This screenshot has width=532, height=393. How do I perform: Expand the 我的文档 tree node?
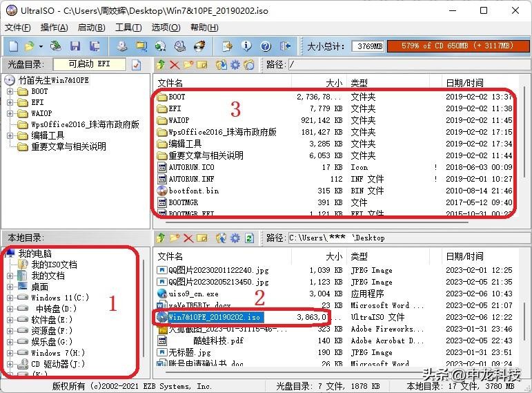tap(10, 276)
